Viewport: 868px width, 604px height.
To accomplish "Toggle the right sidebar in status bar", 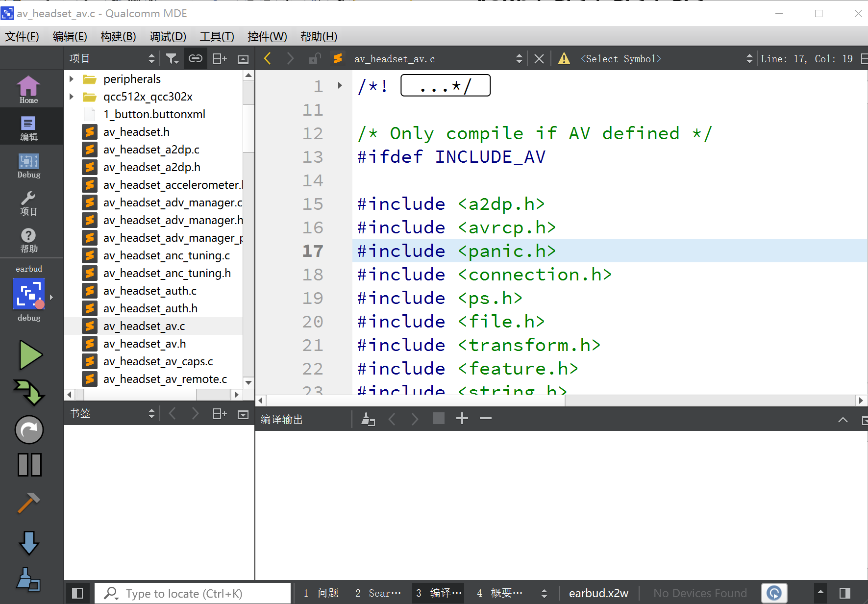I will click(844, 593).
